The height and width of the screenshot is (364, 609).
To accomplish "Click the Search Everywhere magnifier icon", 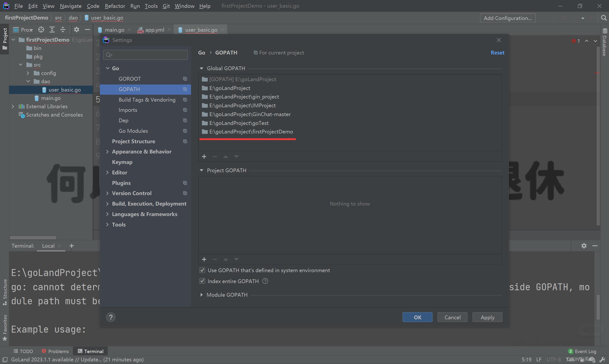I will [x=604, y=18].
